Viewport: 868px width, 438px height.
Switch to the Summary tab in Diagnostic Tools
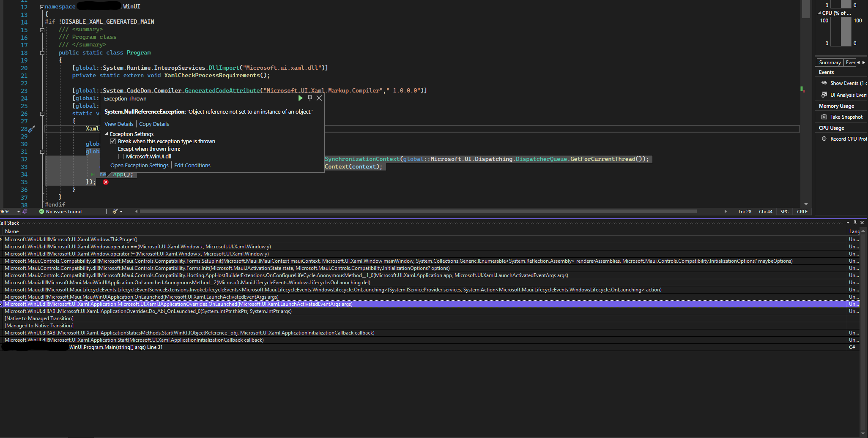(830, 62)
